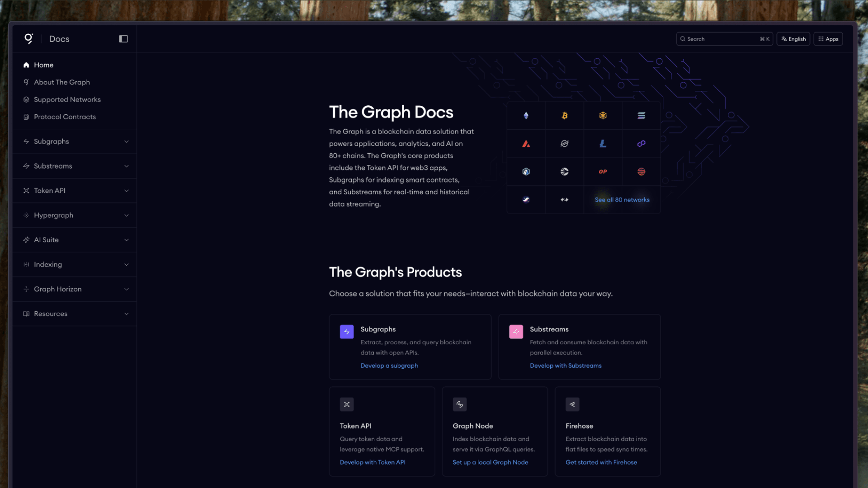Click the Polygon network icon
The width and height of the screenshot is (868, 488).
click(641, 144)
